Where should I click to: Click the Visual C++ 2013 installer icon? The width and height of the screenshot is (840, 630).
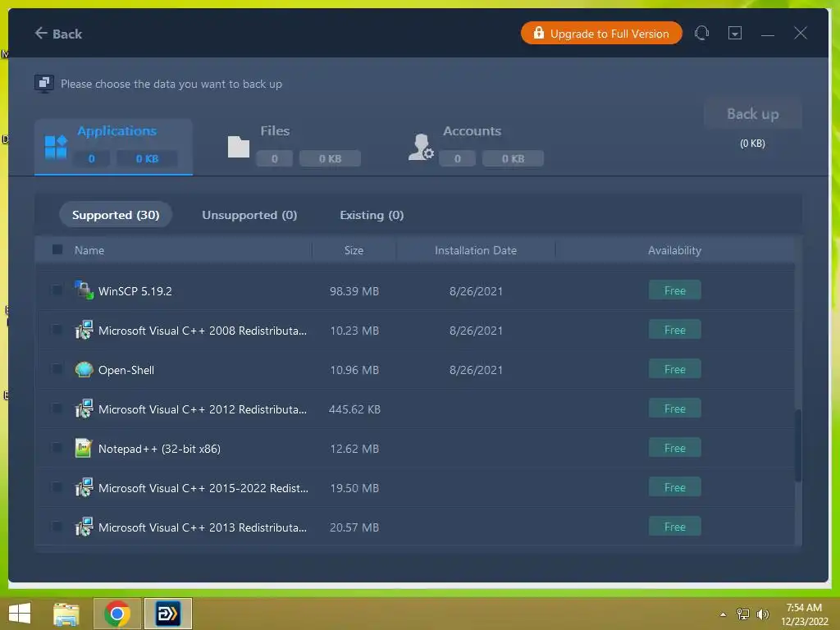tap(84, 527)
